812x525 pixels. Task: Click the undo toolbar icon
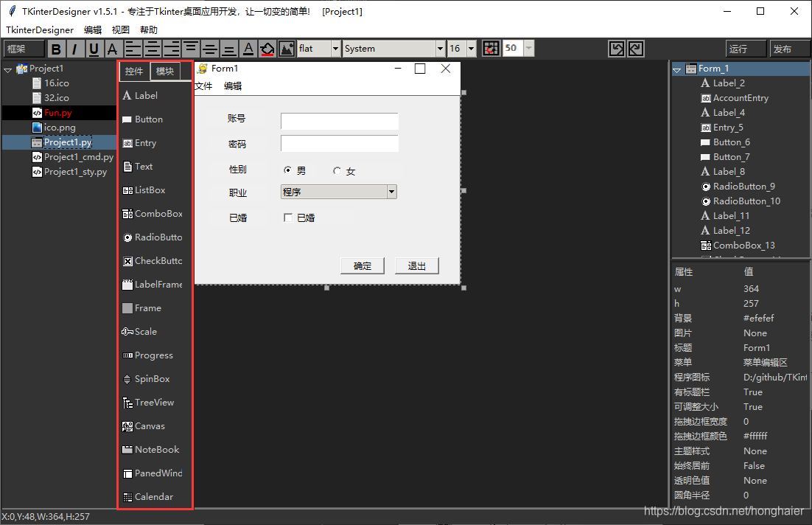coord(616,49)
